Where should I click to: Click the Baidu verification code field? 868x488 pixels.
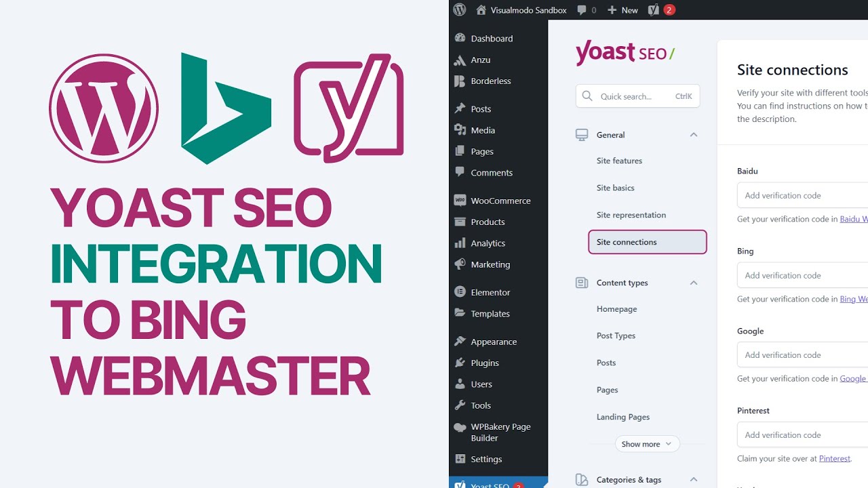click(802, 195)
